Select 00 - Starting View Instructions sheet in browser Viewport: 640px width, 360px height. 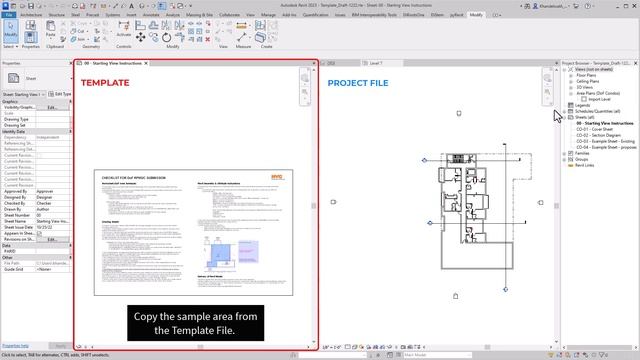[605, 123]
